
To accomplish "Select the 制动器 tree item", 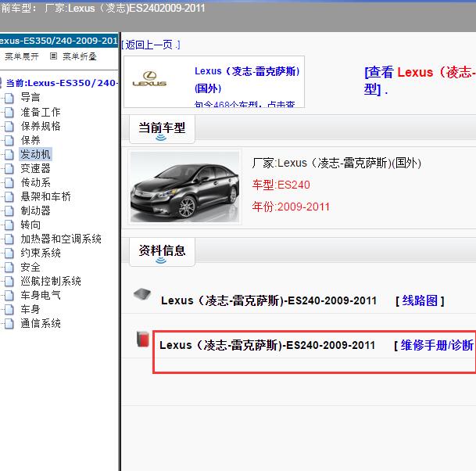I will (35, 211).
